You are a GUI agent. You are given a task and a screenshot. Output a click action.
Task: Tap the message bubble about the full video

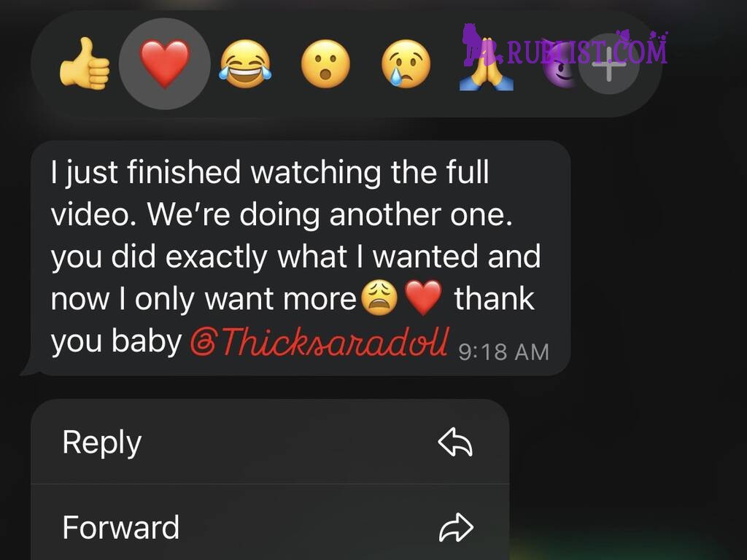click(300, 257)
